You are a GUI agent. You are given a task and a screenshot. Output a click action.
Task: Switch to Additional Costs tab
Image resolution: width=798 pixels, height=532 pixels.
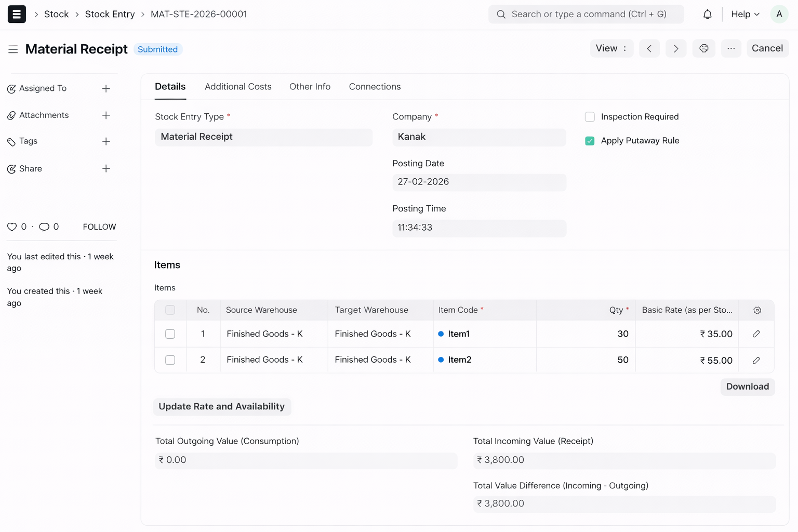pyautogui.click(x=238, y=87)
